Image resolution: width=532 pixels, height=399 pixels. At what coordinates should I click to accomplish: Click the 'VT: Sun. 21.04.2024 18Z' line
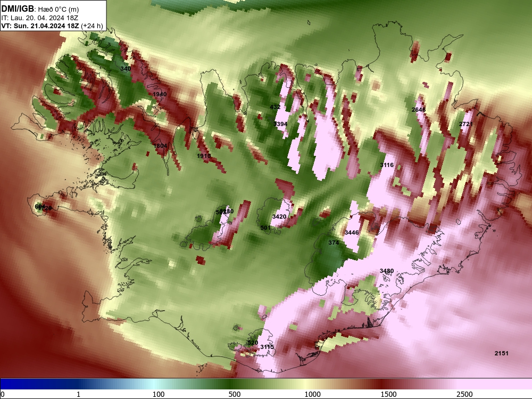point(40,26)
